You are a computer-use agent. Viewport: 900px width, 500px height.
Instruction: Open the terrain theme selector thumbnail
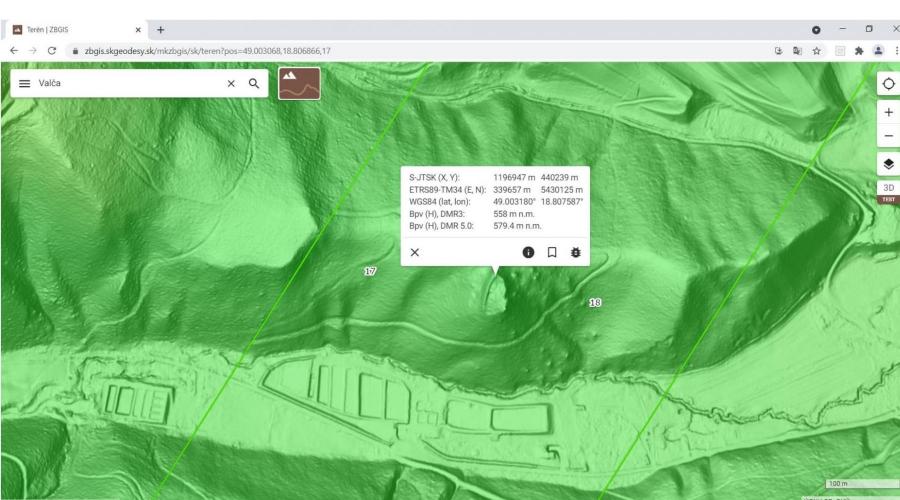tap(299, 83)
